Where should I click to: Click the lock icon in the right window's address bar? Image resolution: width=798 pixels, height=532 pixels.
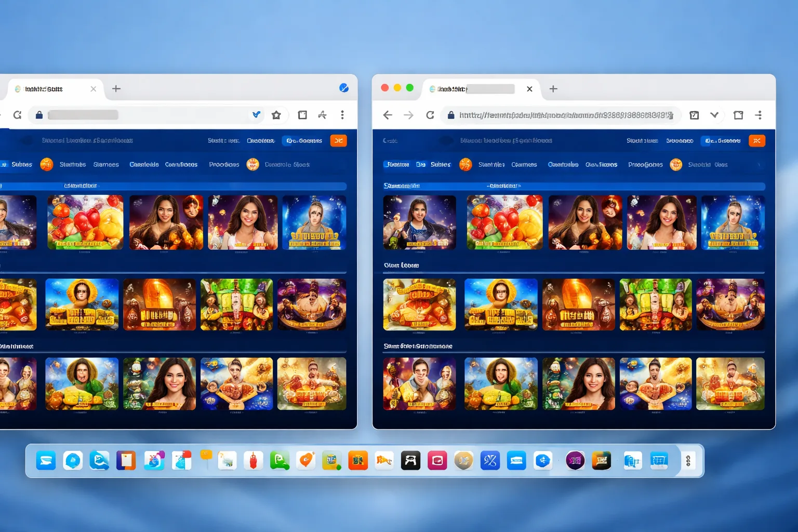pos(451,115)
